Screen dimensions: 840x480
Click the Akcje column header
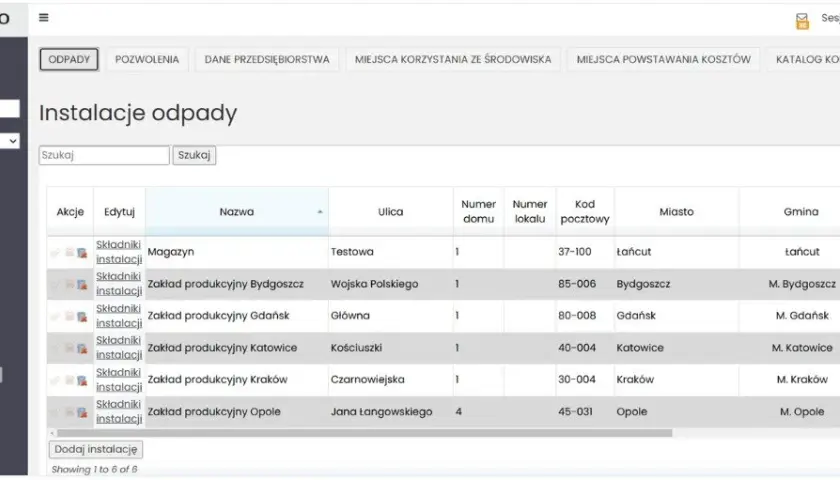pos(70,212)
